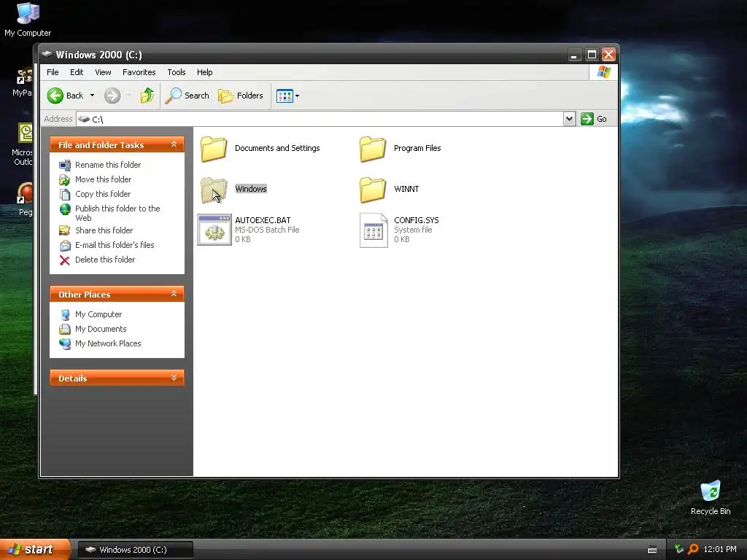Select the CONFIG.SYS file icon
The width and height of the screenshot is (747, 560).
[373, 230]
